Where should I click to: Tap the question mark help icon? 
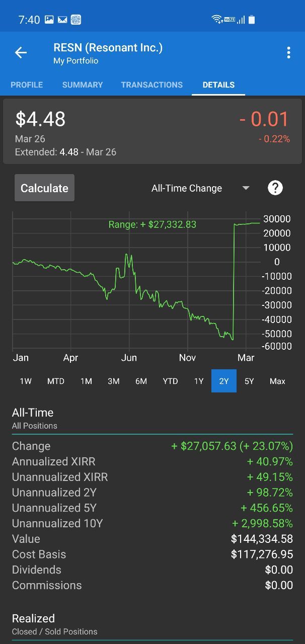(x=275, y=188)
